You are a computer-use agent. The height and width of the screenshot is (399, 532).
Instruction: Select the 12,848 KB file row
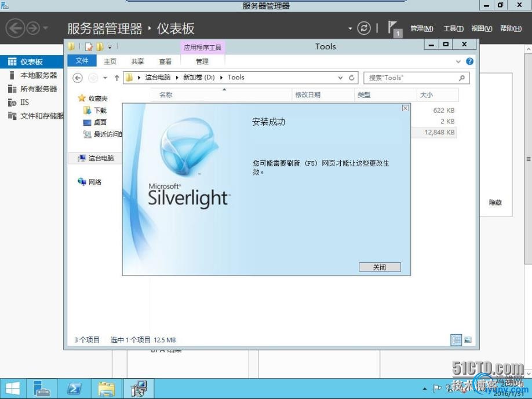click(434, 132)
